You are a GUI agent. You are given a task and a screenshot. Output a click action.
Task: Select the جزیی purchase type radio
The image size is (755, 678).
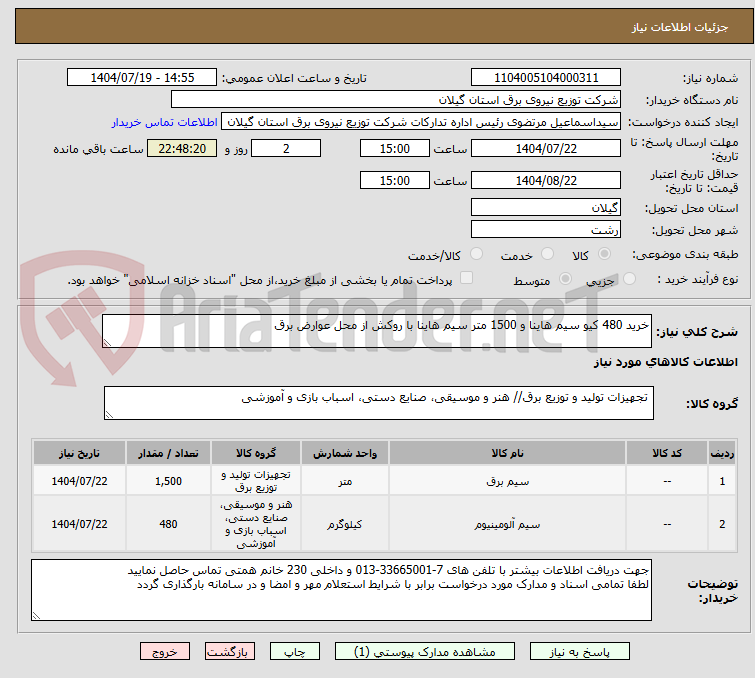coord(629,278)
